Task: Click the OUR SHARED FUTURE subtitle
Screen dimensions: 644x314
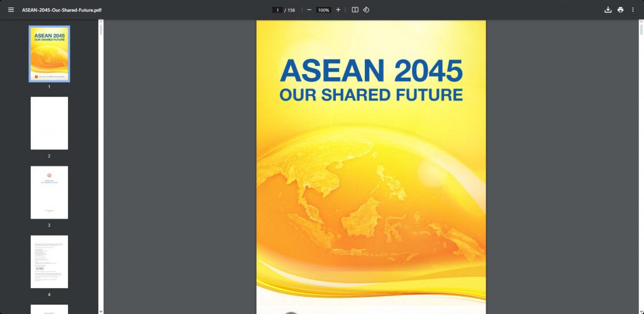Action: coord(371,94)
